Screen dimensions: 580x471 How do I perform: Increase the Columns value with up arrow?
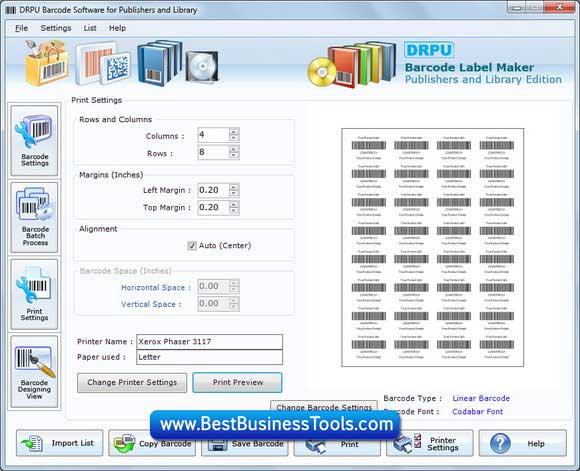pyautogui.click(x=234, y=132)
